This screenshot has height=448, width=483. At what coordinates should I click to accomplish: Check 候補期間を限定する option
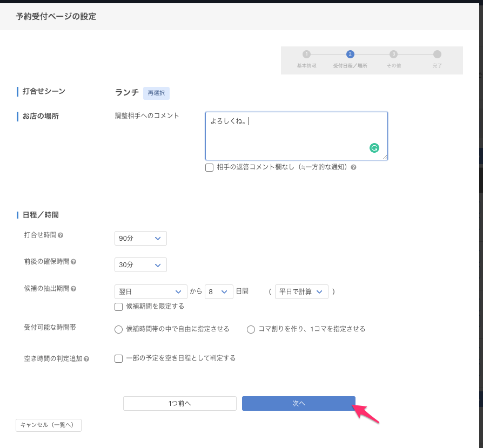[119, 307]
